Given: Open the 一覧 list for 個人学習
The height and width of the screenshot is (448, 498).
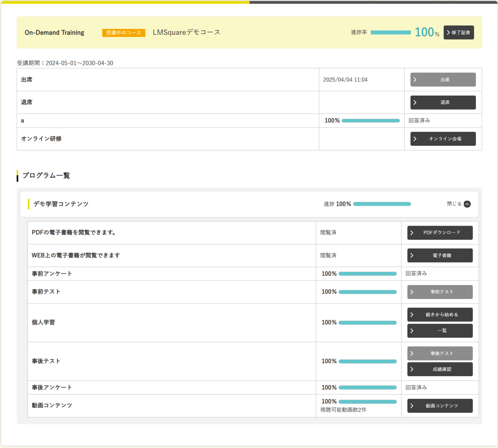Looking at the screenshot, I should pos(440,331).
